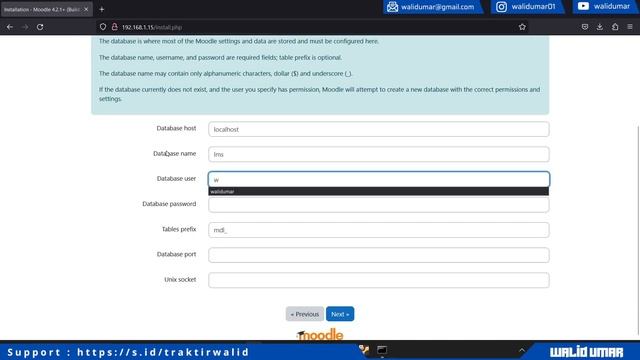Viewport: 640px width, 360px height.
Task: Click the Unix socket label
Action: (180, 280)
